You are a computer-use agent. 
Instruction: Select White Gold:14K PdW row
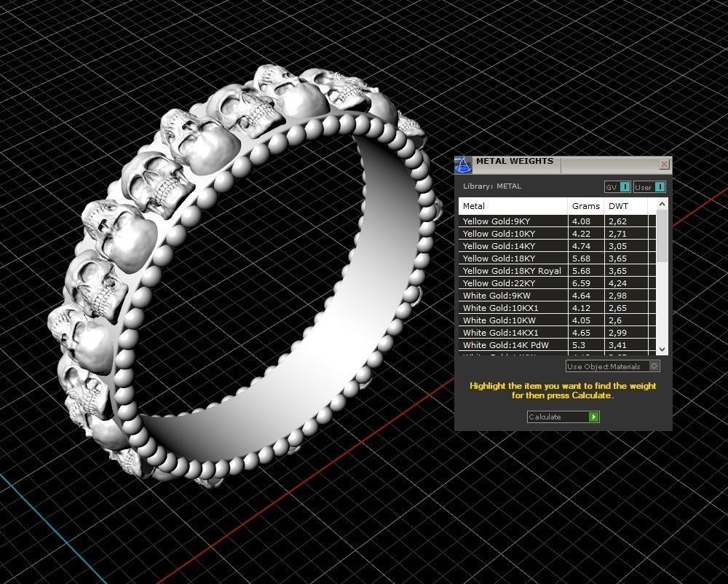[x=557, y=345]
